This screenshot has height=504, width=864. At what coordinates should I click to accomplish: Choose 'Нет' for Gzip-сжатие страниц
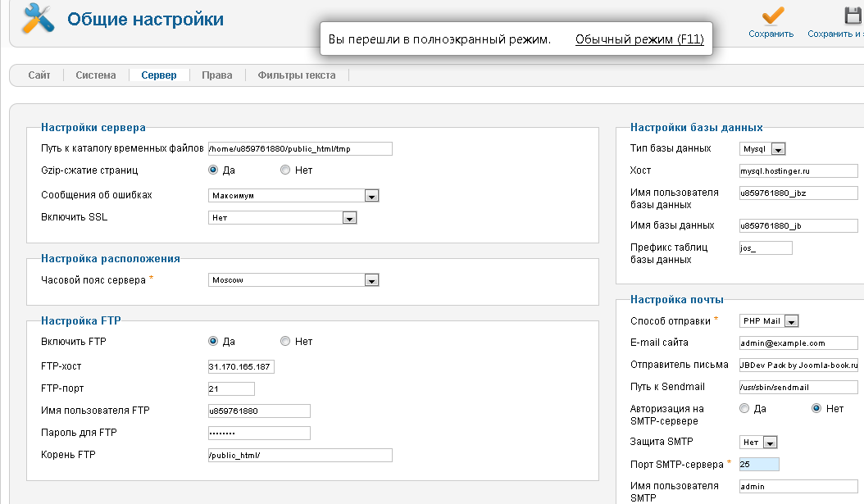coord(285,170)
